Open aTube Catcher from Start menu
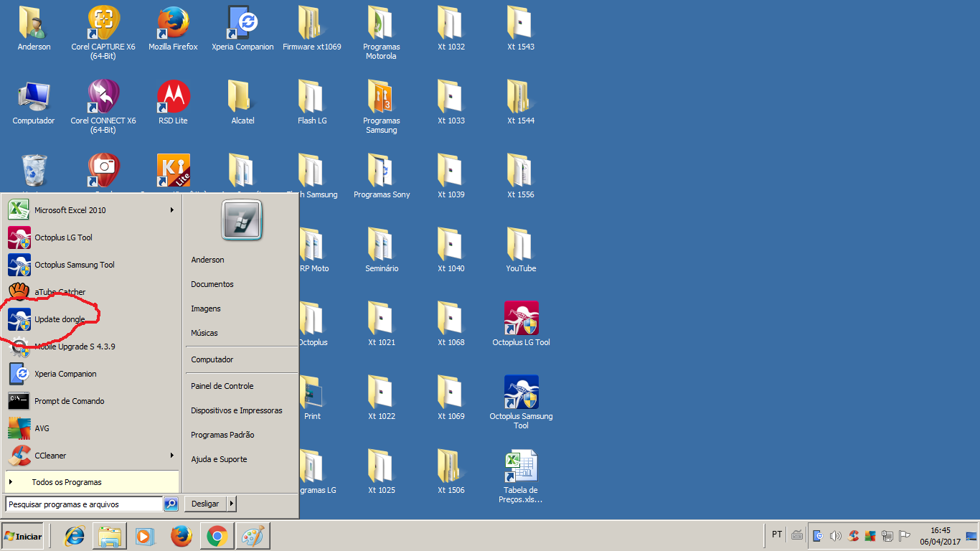The image size is (980, 551). [92, 292]
